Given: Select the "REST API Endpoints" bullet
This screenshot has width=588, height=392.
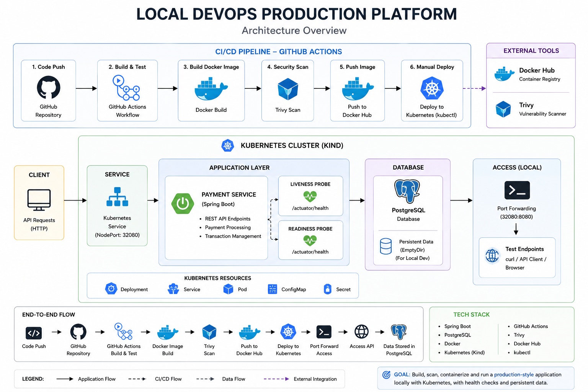Looking at the screenshot, I should click(228, 219).
